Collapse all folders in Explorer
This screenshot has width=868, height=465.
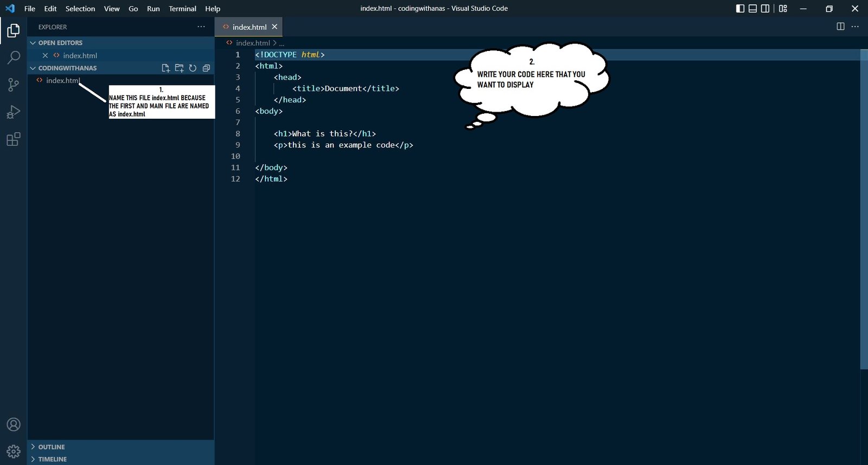206,68
